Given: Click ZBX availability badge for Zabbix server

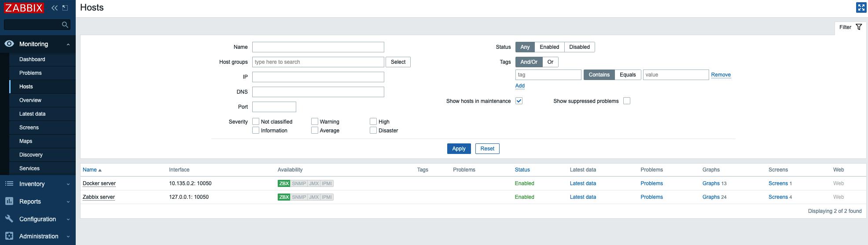Looking at the screenshot, I should [x=284, y=197].
